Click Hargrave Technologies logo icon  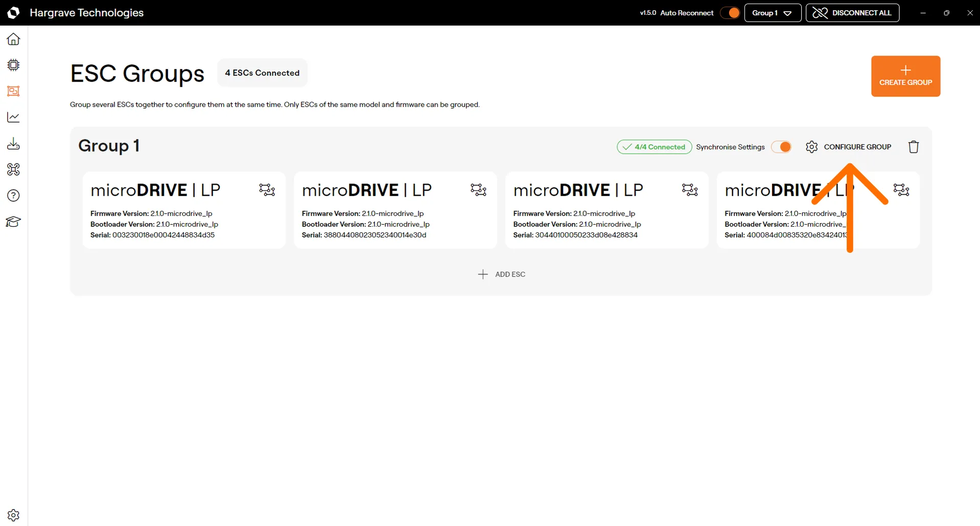click(13, 13)
